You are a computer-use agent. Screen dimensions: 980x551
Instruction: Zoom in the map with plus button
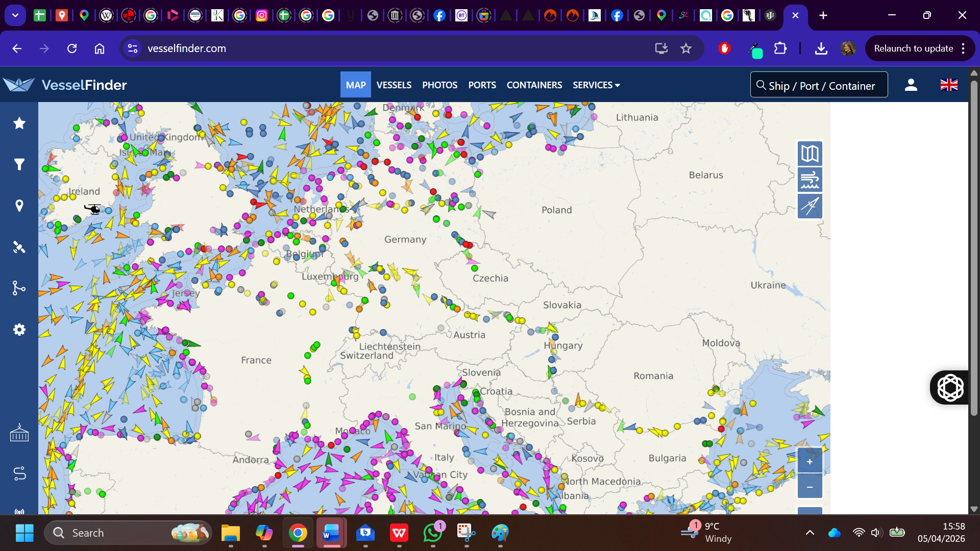[810, 461]
